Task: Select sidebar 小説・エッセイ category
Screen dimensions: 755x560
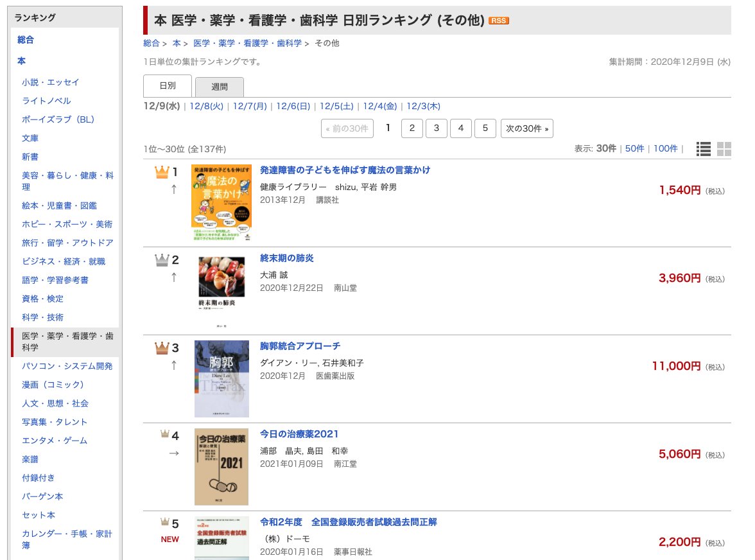Action: 51,82
